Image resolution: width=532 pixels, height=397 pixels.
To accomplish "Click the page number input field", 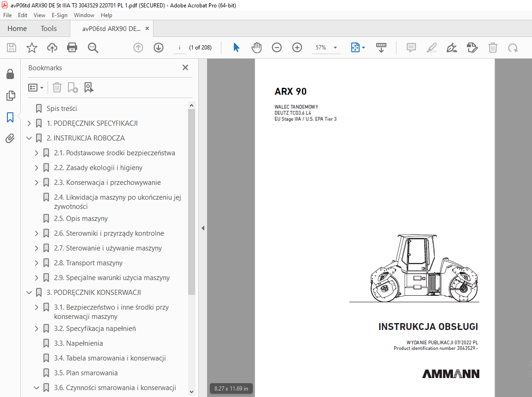I will (x=179, y=48).
